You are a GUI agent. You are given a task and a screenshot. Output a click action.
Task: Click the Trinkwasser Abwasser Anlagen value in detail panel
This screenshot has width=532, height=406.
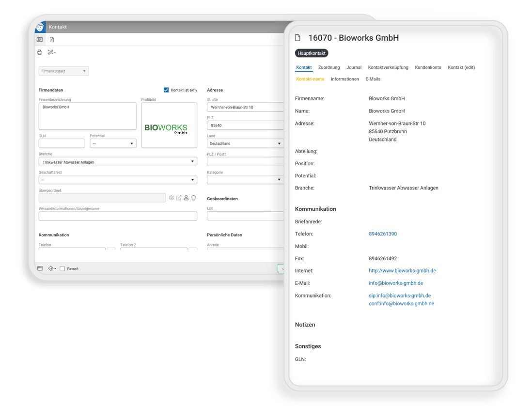(x=404, y=188)
